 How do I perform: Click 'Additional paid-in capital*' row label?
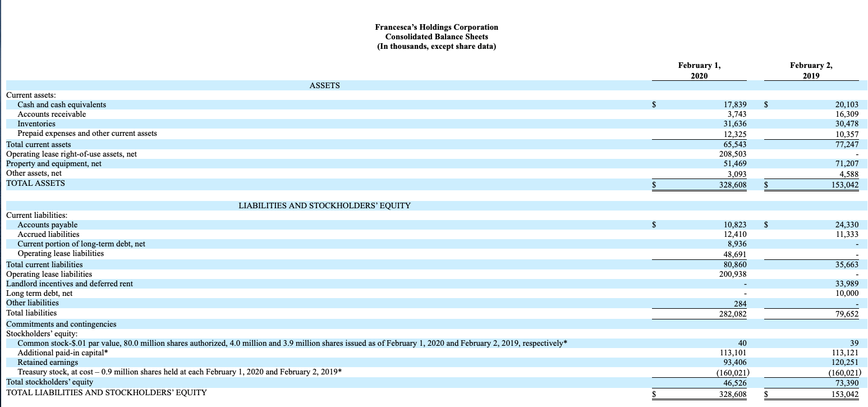click(62, 353)
